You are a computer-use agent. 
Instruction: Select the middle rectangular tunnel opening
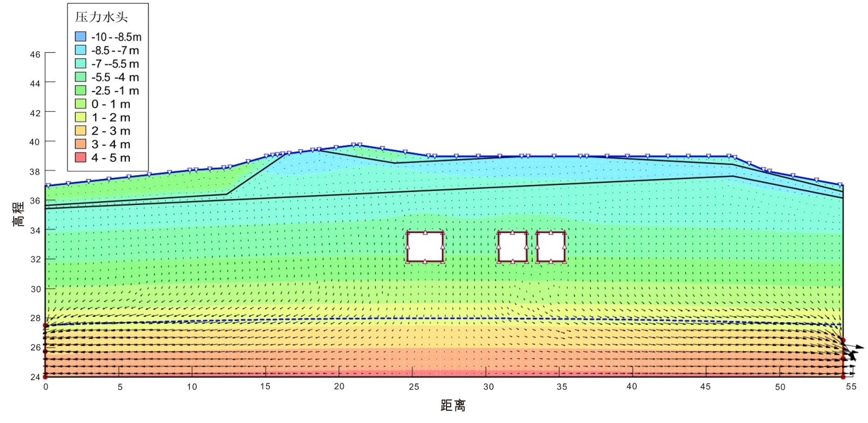(513, 247)
